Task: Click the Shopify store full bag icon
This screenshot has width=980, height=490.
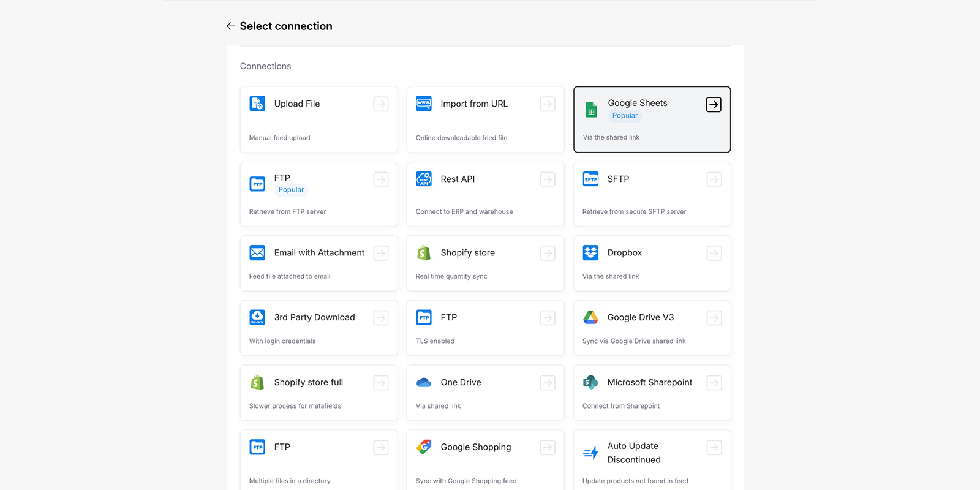Action: [257, 382]
